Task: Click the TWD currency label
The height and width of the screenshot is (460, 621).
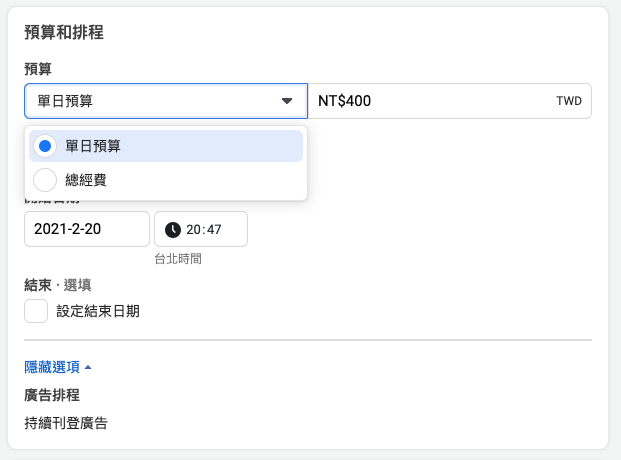Action: (568, 102)
